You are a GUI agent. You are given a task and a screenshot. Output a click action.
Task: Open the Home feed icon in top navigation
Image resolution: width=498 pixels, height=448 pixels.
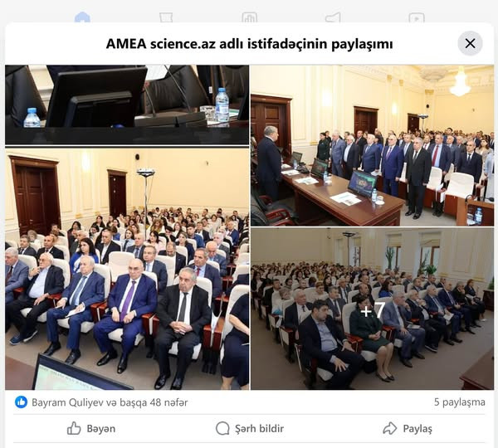point(82,17)
